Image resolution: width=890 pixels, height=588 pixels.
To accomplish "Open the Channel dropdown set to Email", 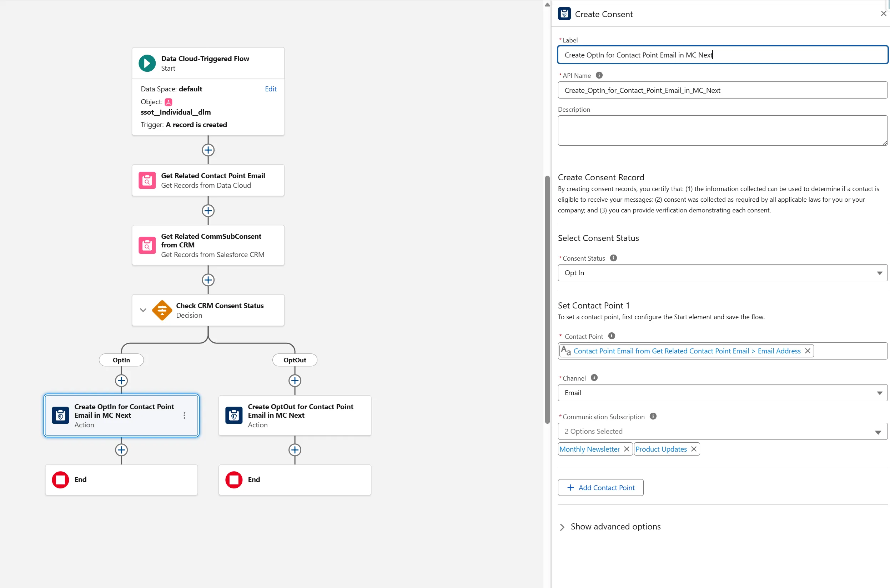I will click(x=723, y=393).
